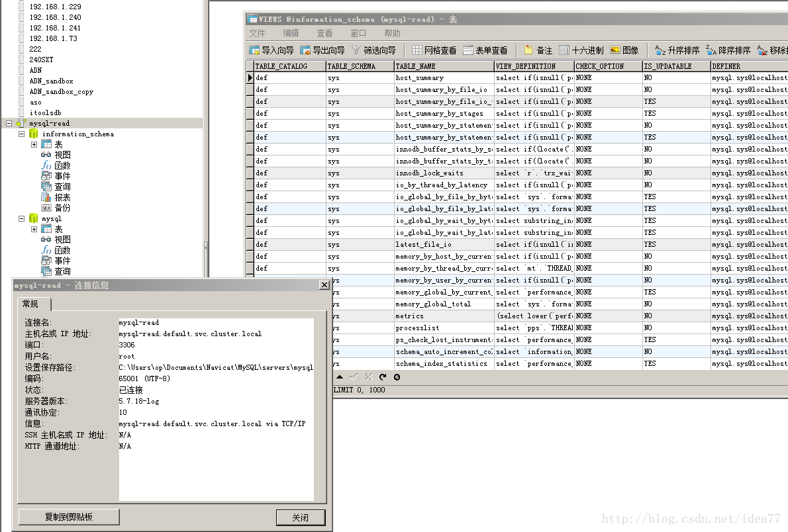Image resolution: width=788 pixels, height=532 pixels.
Task: Collapse the information_schema database node
Action: click(22, 134)
